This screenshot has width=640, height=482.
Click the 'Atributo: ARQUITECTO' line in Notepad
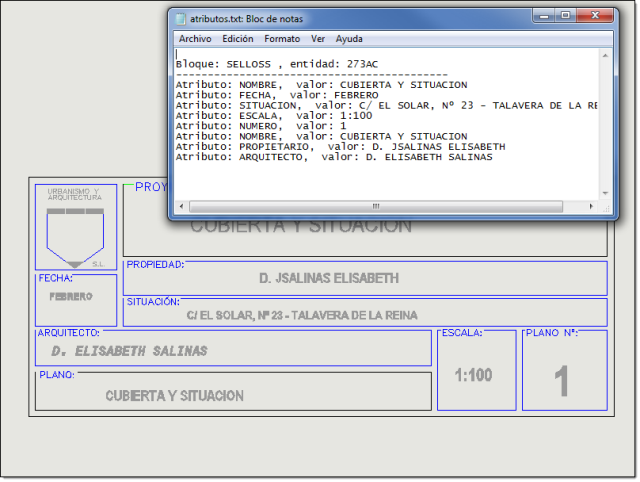tap(334, 157)
